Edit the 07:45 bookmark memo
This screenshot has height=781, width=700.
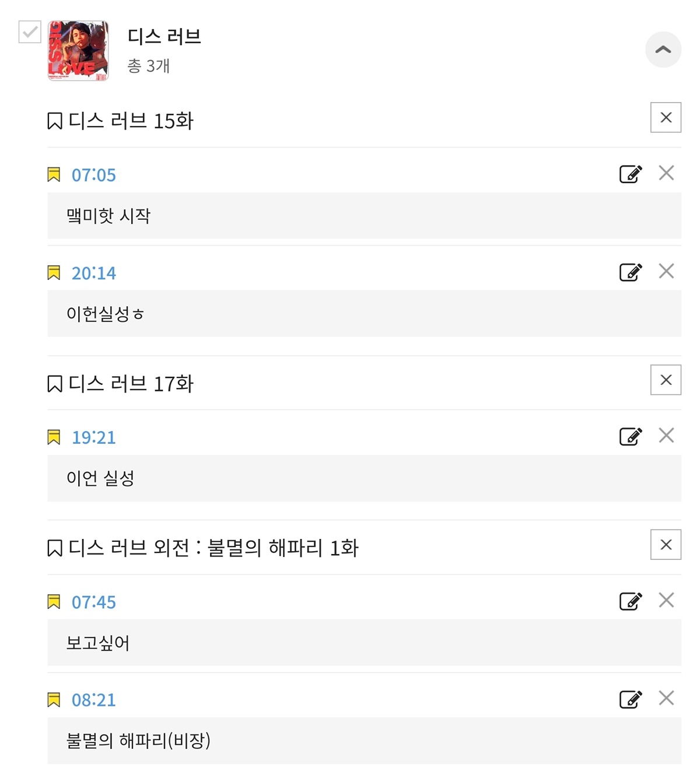(x=631, y=601)
